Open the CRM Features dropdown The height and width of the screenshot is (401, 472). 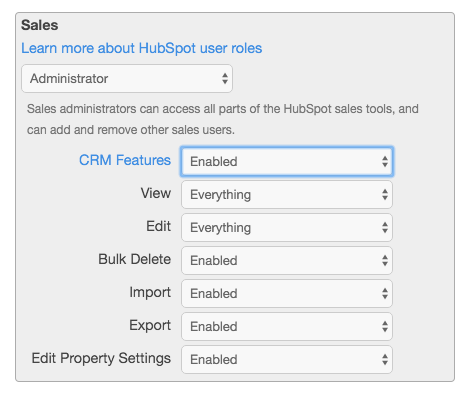click(287, 161)
